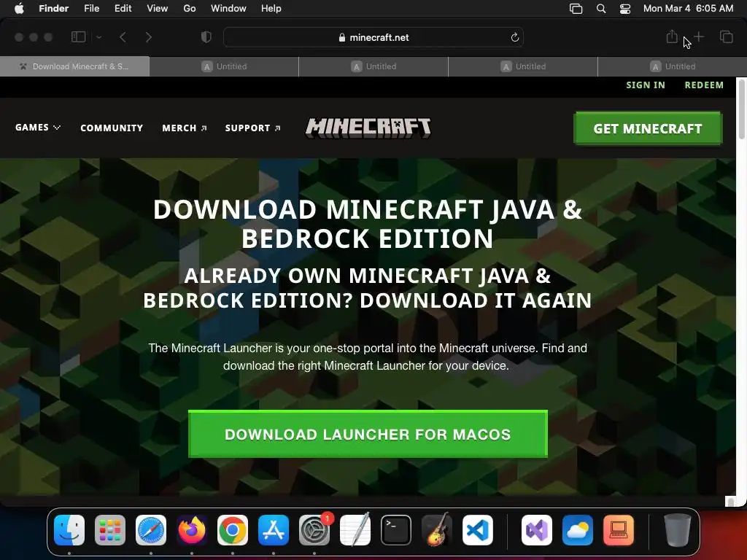Open Visual Studio Code from the Dock

click(477, 530)
